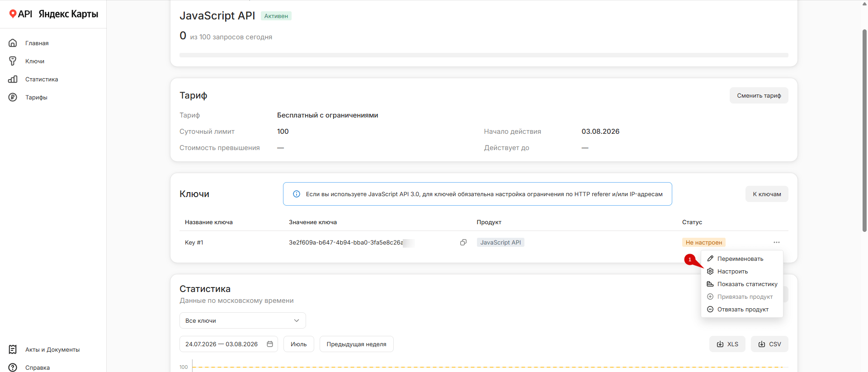Image resolution: width=868 pixels, height=372 pixels.
Task: Click the gear icon next to Настроить
Action: click(x=710, y=271)
